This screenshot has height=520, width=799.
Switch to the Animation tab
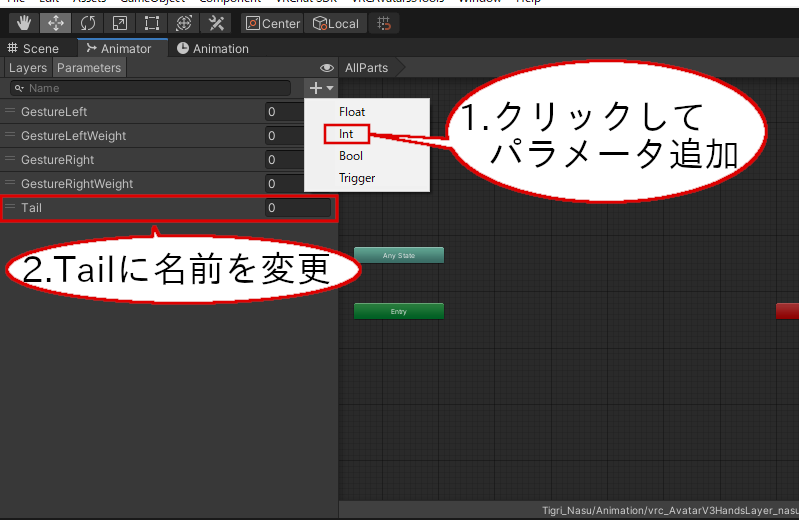tap(213, 48)
